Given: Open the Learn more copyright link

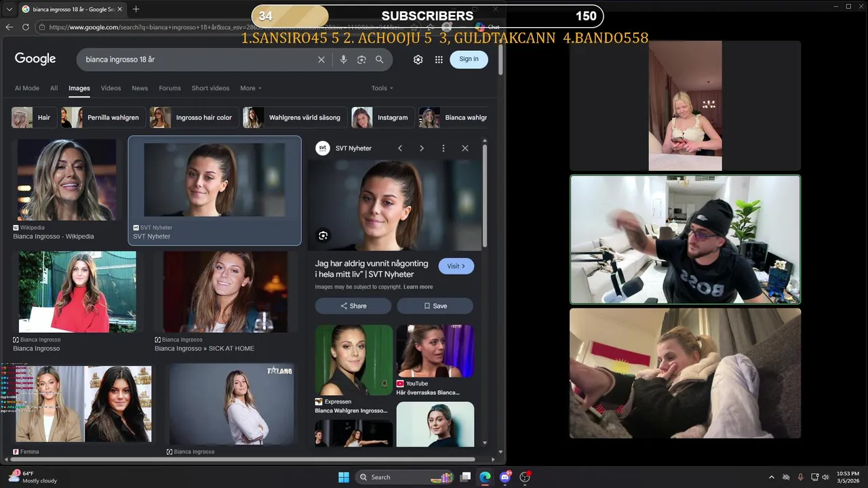Looking at the screenshot, I should [x=418, y=287].
